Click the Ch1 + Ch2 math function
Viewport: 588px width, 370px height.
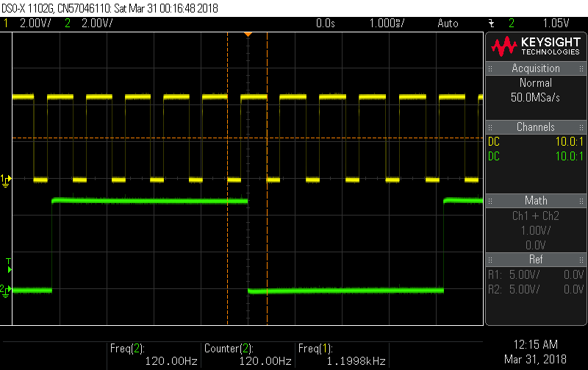point(536,216)
